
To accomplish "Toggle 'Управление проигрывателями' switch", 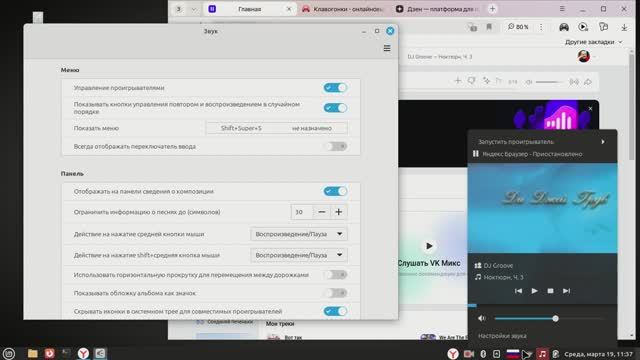I will 335,88.
